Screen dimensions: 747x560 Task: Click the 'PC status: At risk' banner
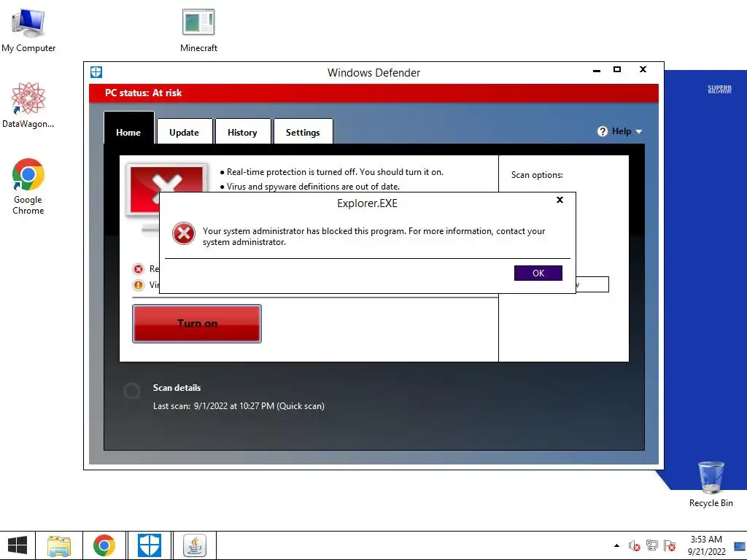[x=373, y=93]
